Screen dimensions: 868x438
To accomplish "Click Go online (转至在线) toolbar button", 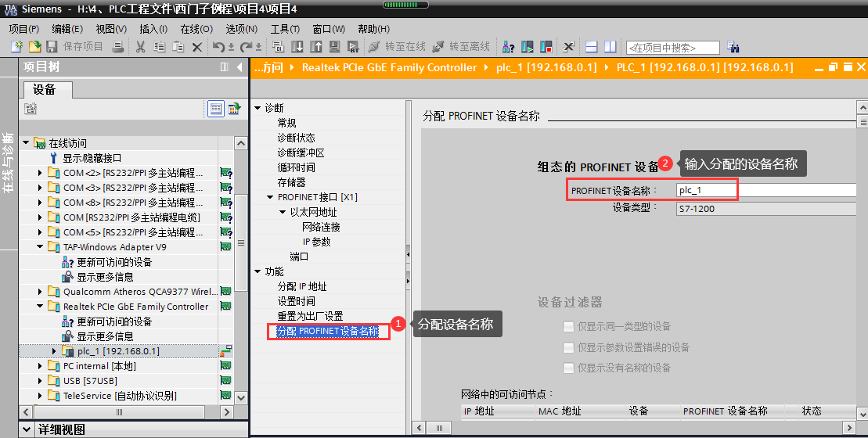I will click(398, 47).
